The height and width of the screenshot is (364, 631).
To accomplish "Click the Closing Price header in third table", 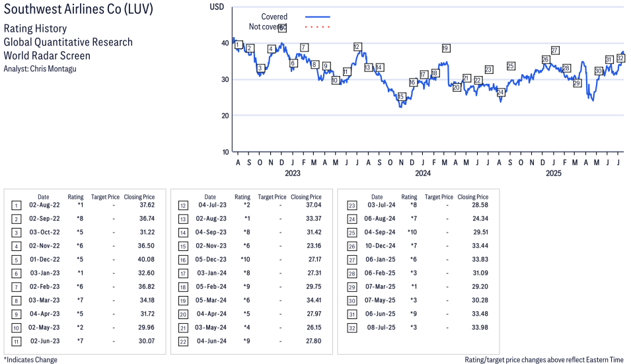I will click(473, 197).
